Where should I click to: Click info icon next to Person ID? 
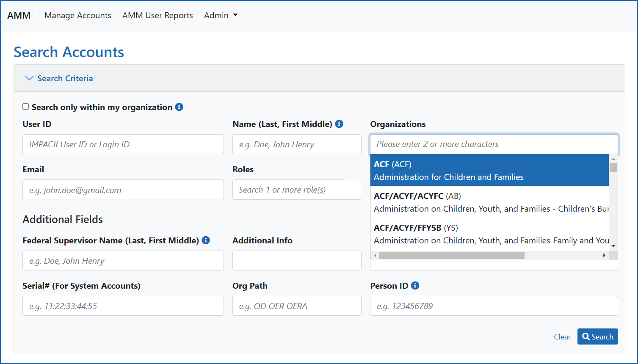(415, 286)
